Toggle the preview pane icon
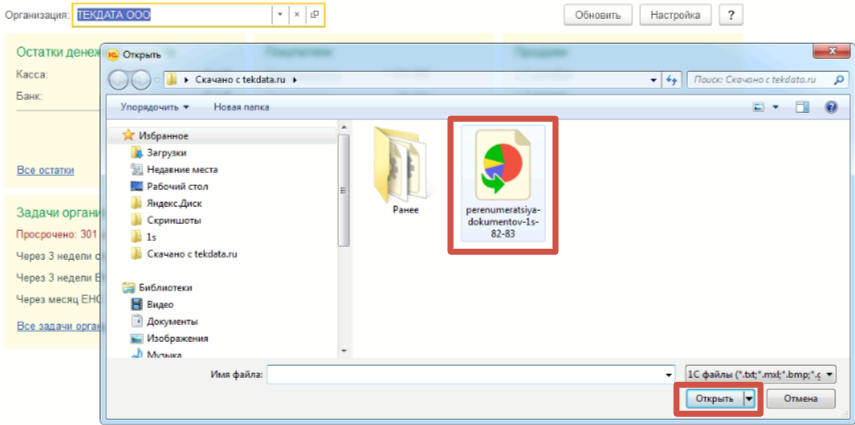 [x=802, y=107]
